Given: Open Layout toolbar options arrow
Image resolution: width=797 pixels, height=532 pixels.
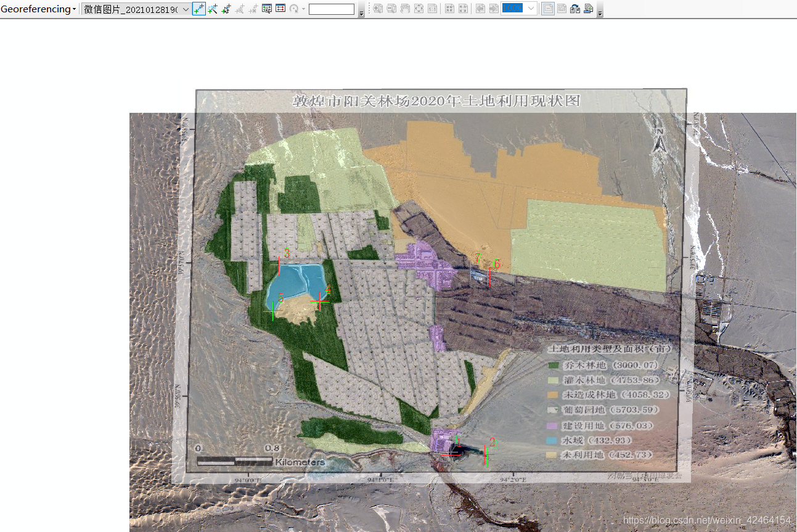Looking at the screenshot, I should tap(600, 12).
